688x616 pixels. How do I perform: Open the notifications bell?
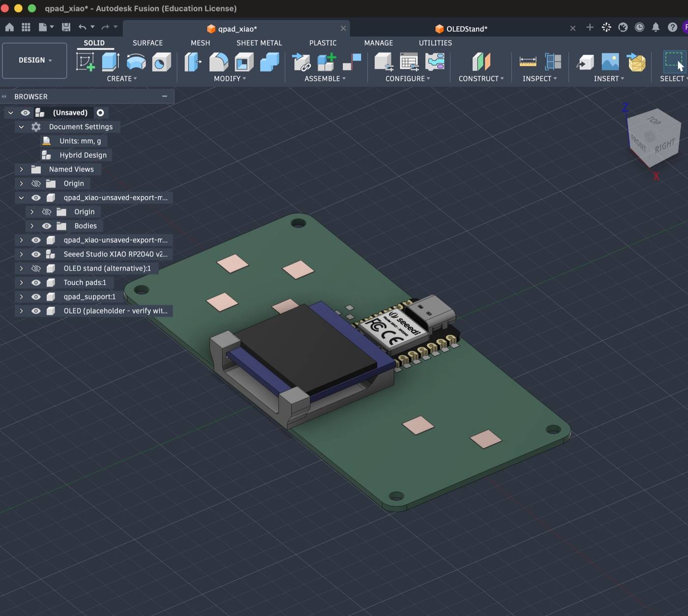coord(656,28)
